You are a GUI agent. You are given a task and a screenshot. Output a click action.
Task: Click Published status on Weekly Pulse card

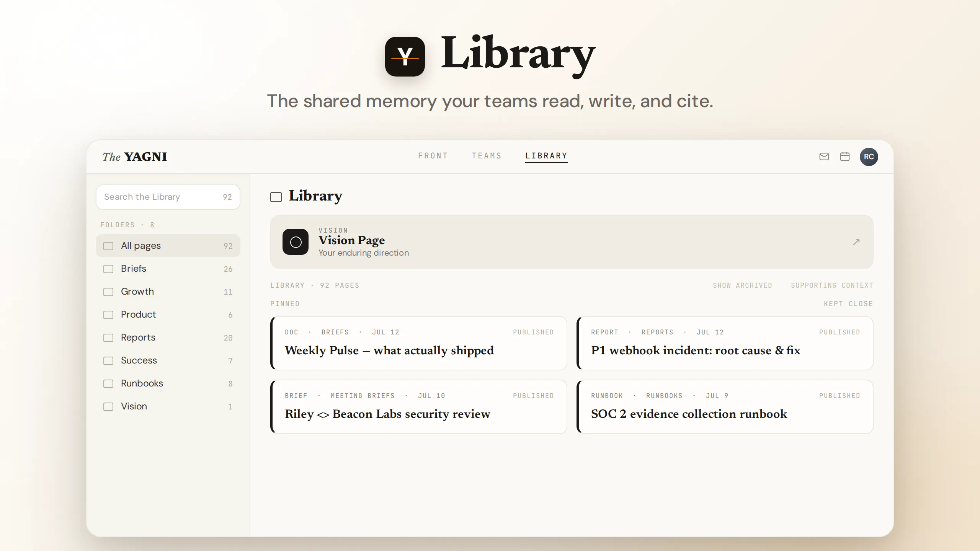point(533,332)
